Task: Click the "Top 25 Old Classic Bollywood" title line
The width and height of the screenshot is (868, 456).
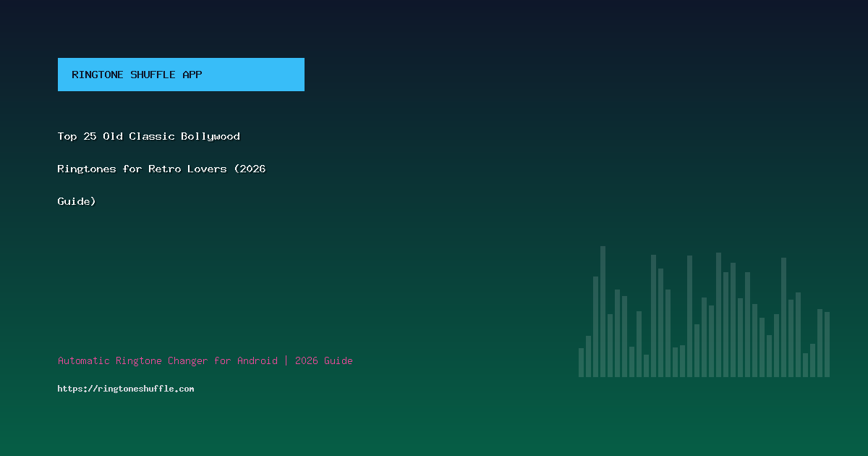Action: tap(149, 136)
